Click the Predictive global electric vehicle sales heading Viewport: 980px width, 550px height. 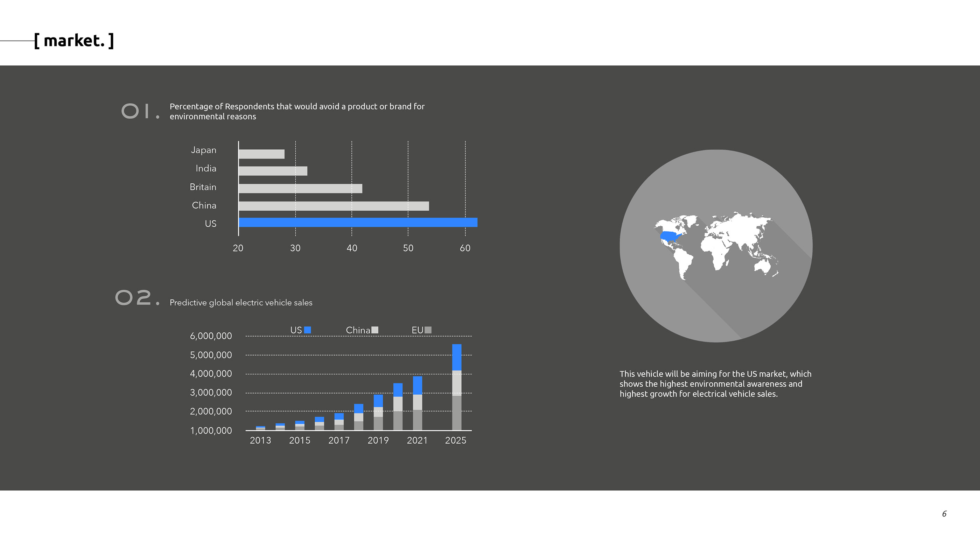click(x=241, y=303)
